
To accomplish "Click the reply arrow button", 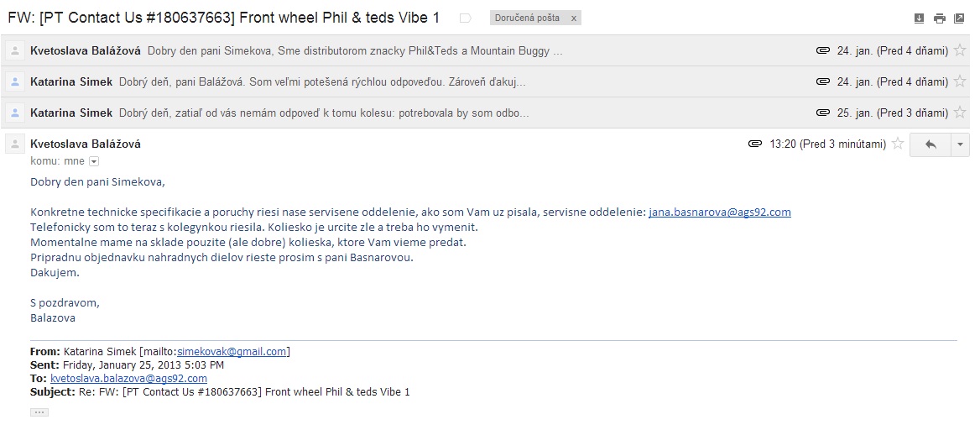I will coord(930,144).
